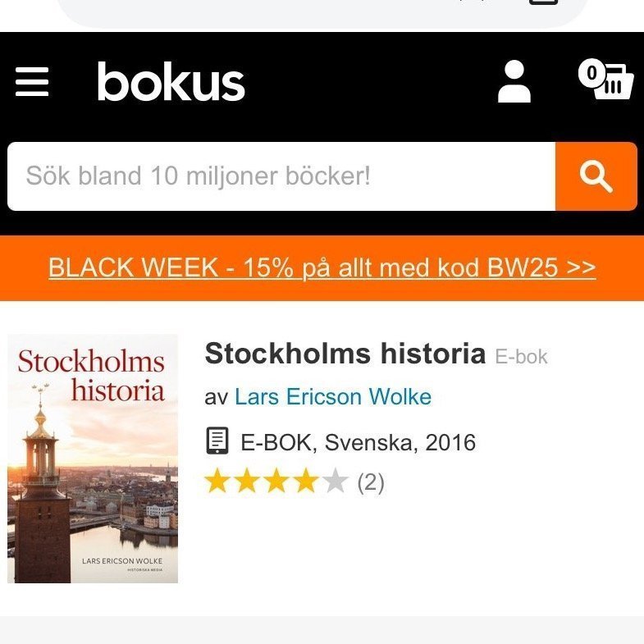644x644 pixels.
Task: Click the orange magnifier search button
Action: point(596,176)
